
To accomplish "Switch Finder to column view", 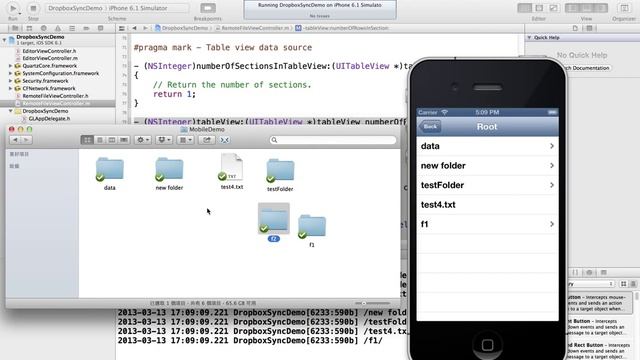I will pyautogui.click(x=111, y=140).
